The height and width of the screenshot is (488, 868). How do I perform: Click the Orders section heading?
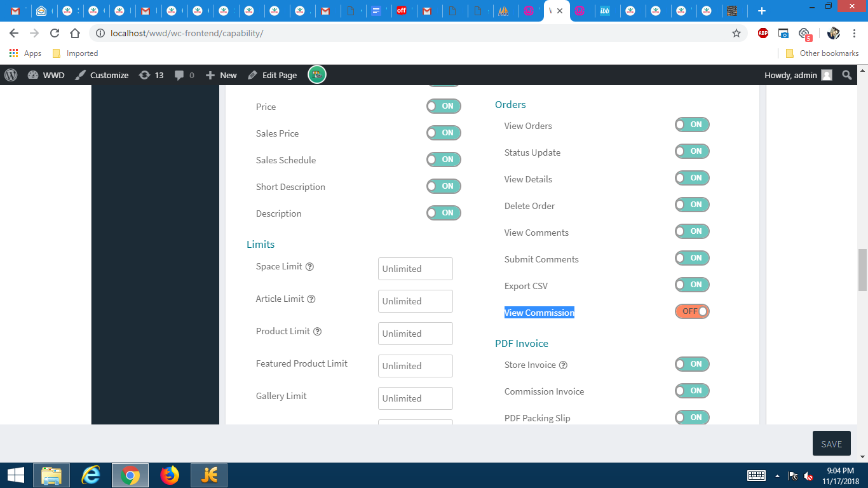tap(510, 104)
